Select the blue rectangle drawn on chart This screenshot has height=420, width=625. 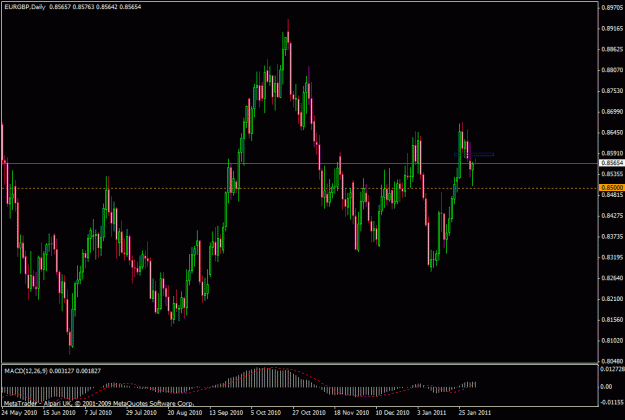pyautogui.click(x=474, y=155)
